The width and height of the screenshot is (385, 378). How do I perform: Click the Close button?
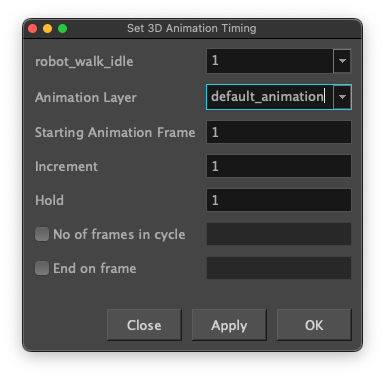click(144, 325)
